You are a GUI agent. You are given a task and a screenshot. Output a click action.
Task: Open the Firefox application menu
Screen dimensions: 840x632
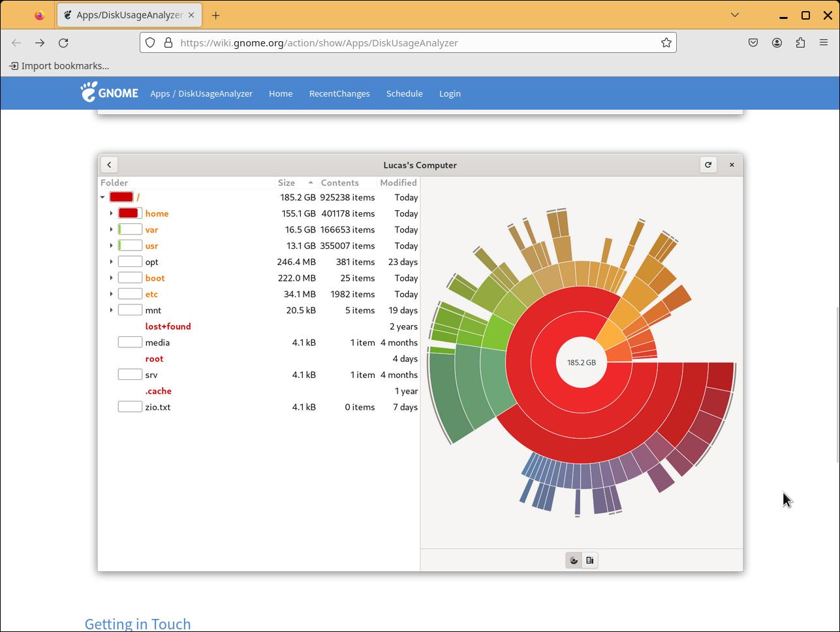[x=824, y=42]
